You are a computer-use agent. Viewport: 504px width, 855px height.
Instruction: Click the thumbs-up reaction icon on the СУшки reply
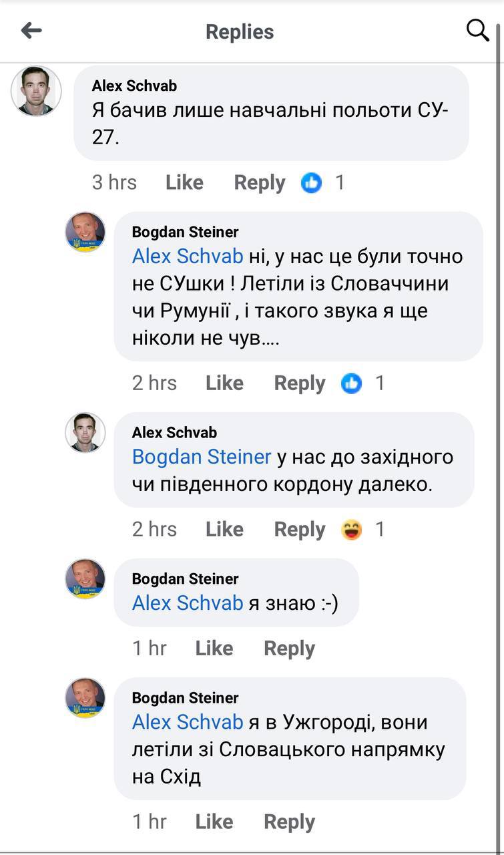pos(351,383)
